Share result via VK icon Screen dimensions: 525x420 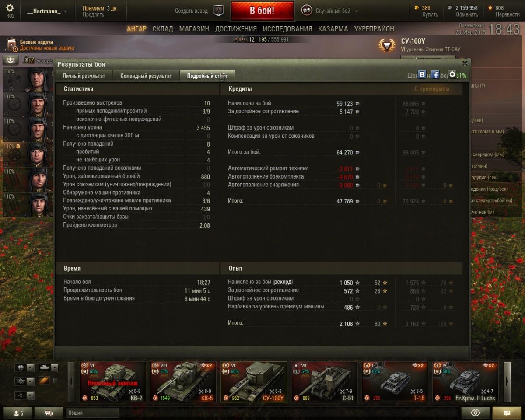pos(422,74)
